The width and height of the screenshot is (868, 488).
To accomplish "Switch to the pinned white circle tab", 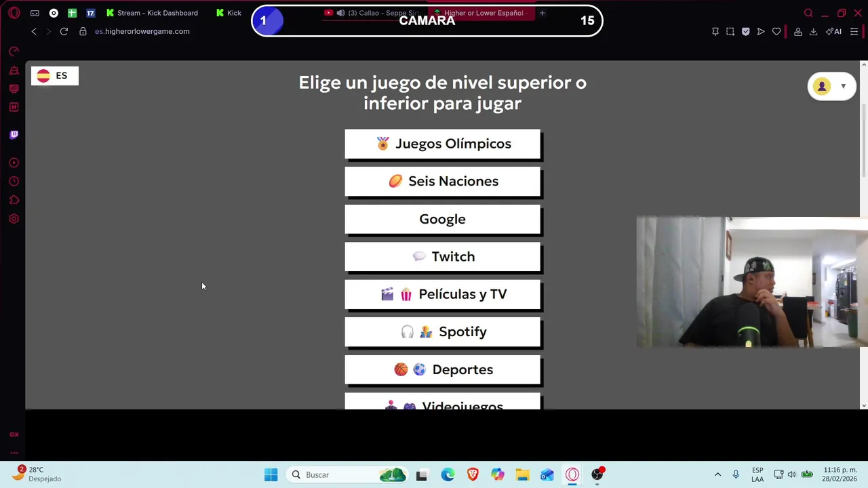I will pyautogui.click(x=54, y=13).
